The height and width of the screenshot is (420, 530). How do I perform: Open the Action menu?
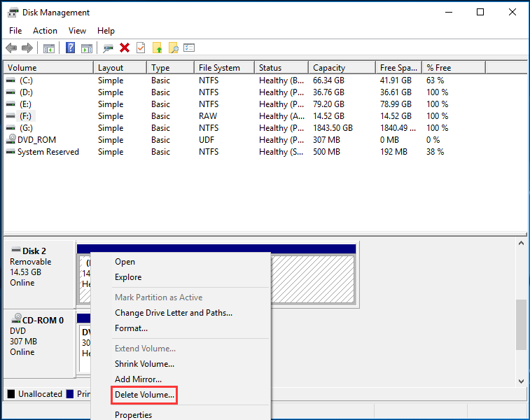coord(45,31)
